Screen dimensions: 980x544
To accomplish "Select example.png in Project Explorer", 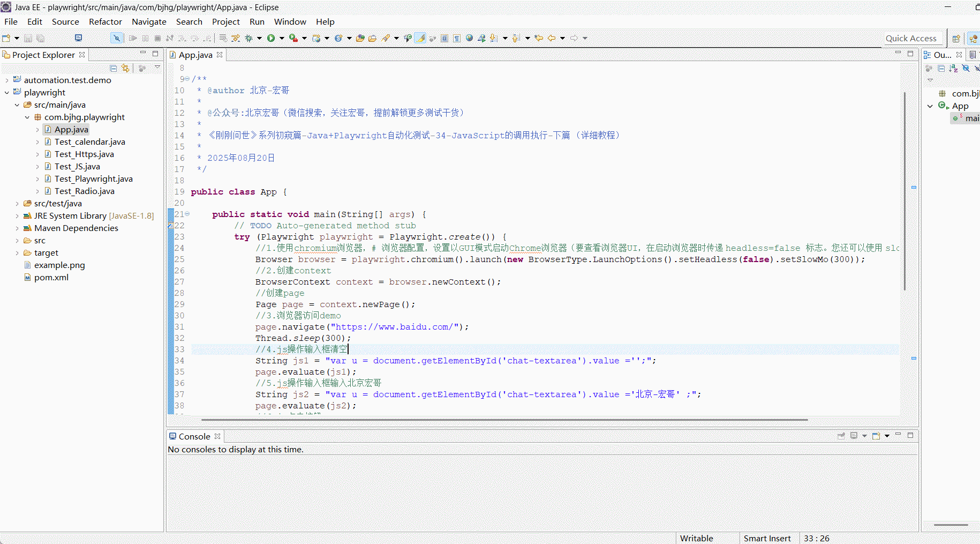I will [x=59, y=265].
